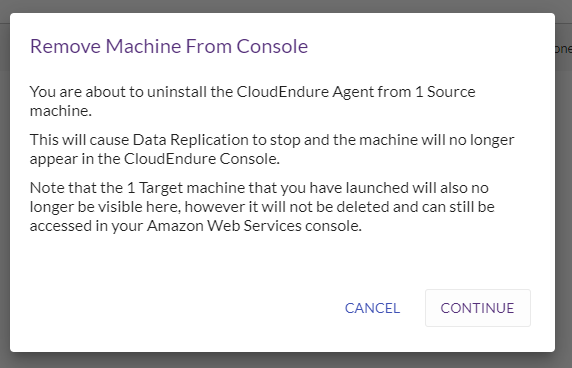Click the Amazon Web Services text
This screenshot has width=572, height=368.
click(224, 226)
